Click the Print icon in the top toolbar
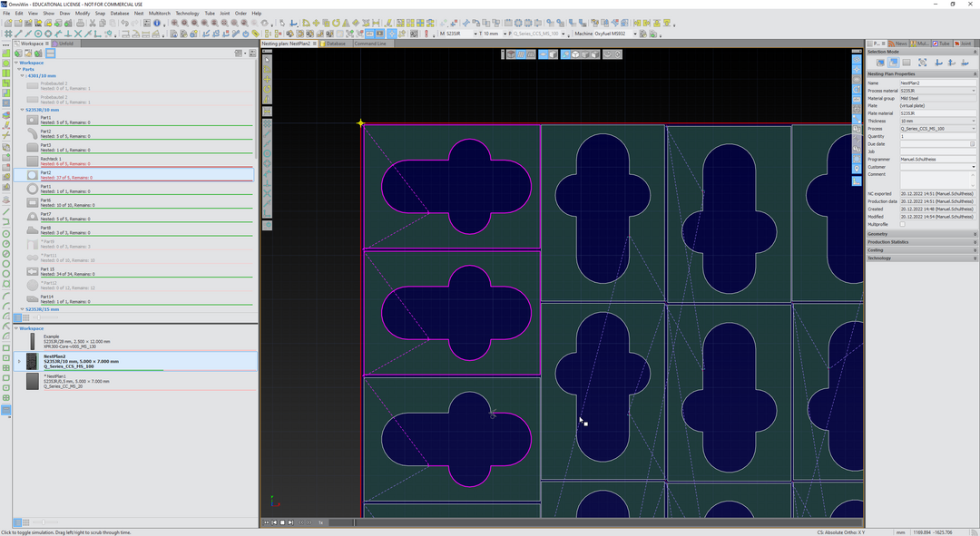 point(80,23)
